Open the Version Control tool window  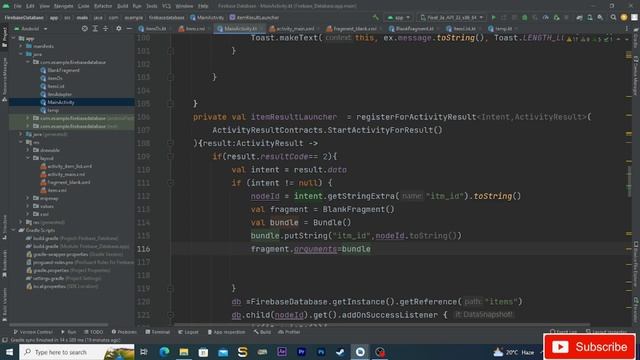[33, 332]
